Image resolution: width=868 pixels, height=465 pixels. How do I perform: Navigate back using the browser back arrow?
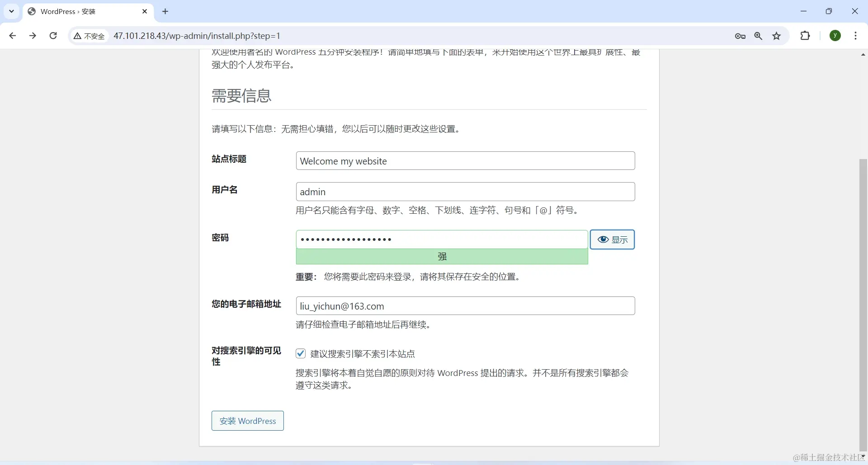pyautogui.click(x=12, y=36)
